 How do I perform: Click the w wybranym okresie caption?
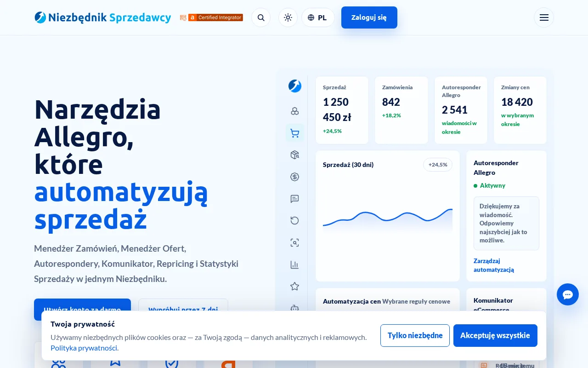[x=518, y=120]
